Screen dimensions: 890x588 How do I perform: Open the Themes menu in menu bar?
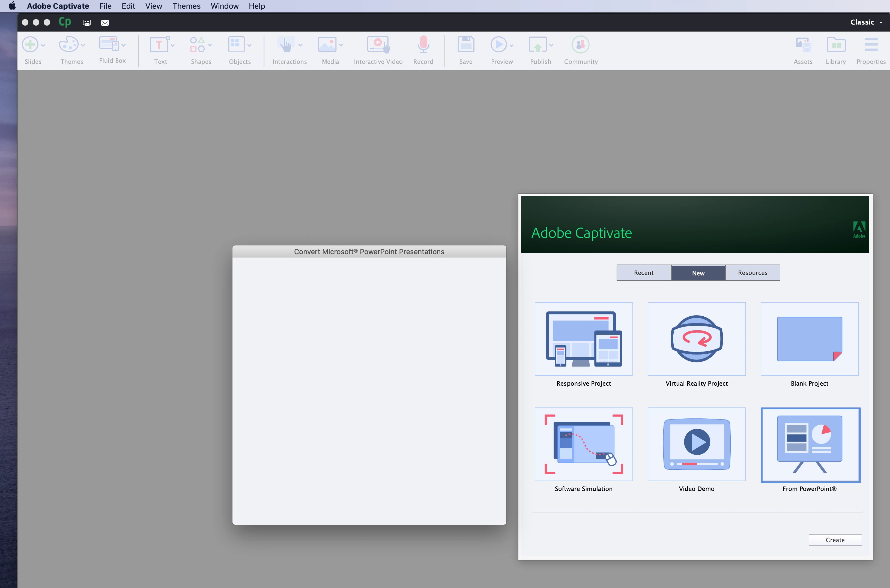point(186,6)
